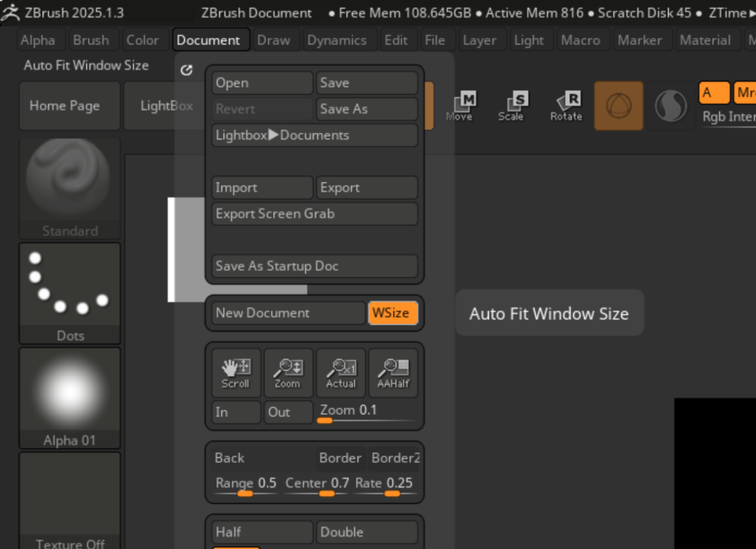Activate the Rotate gyro icon

click(566, 103)
